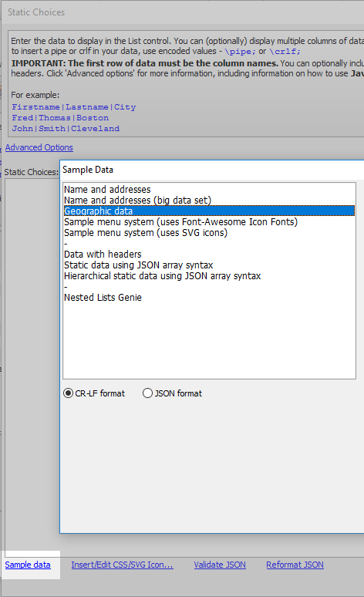
Task: Click the 'Sample Data' popup header
Action: 212,170
